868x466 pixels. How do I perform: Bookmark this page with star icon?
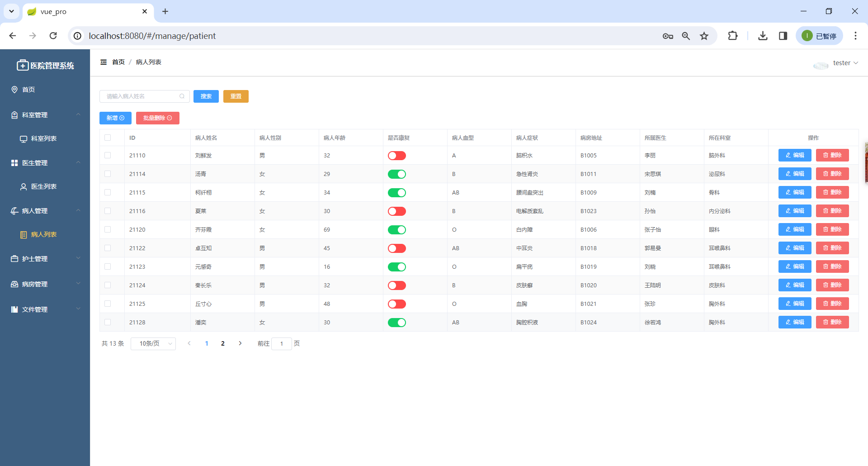click(704, 36)
